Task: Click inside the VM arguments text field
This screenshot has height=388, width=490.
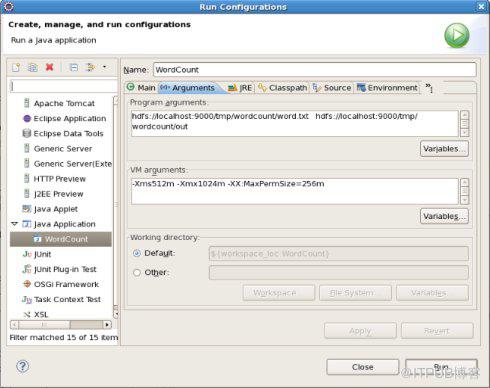Action: (x=294, y=191)
